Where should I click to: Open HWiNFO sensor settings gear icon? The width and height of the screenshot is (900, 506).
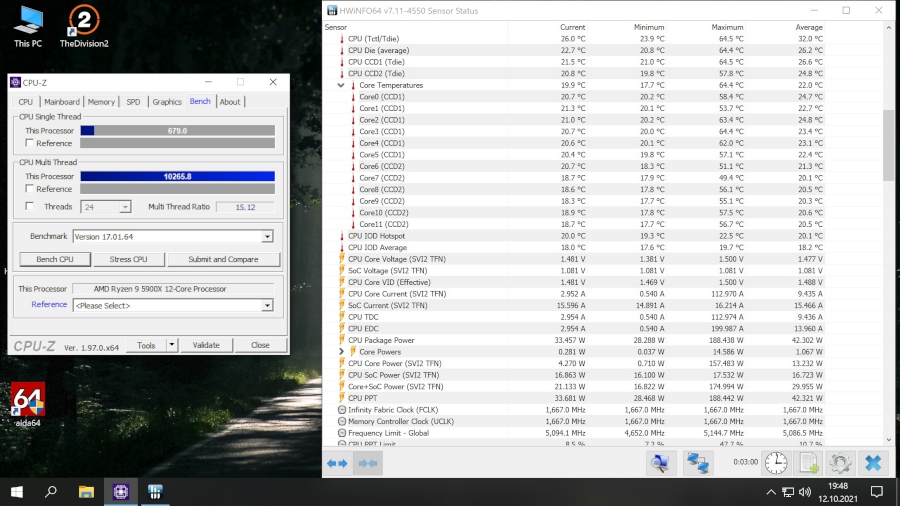[840, 463]
